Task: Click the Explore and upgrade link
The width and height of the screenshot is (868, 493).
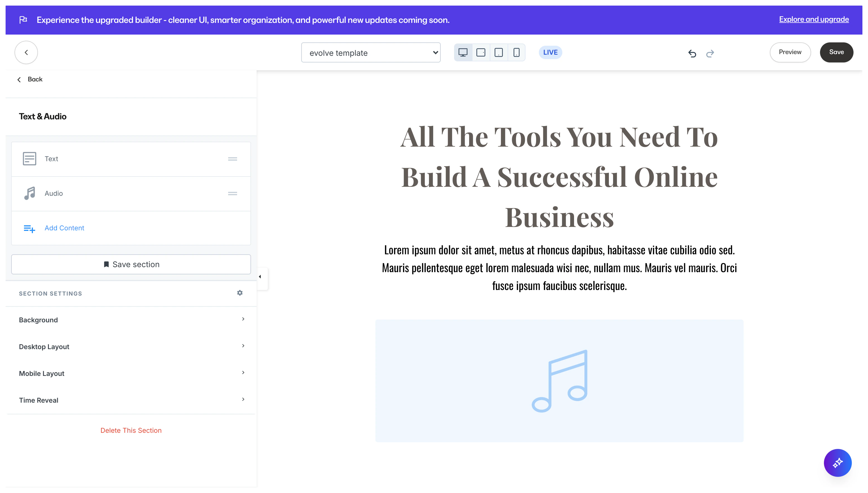Action: pyautogui.click(x=814, y=19)
